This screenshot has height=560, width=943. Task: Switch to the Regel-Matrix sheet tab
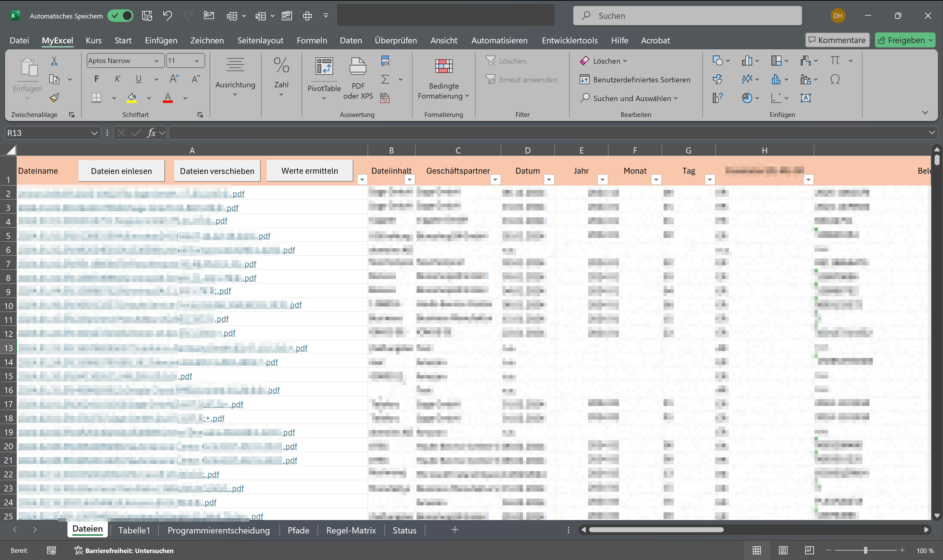coord(350,530)
